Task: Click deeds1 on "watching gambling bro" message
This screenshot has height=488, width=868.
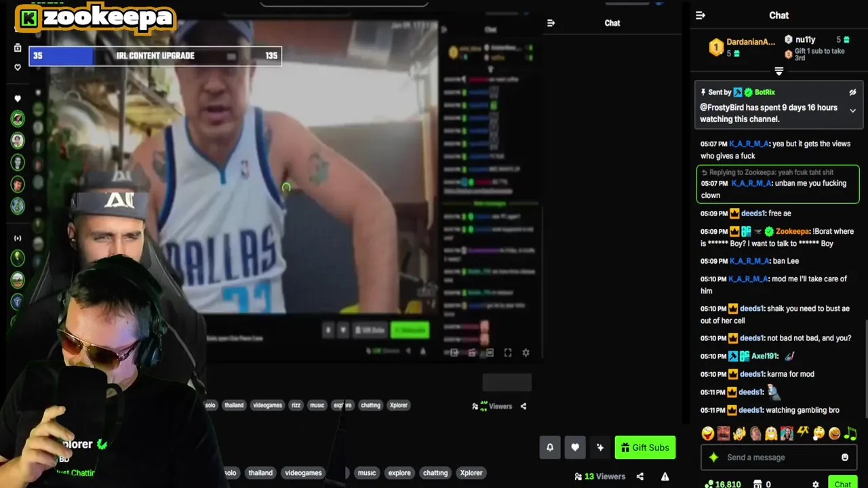Action: pos(751,410)
